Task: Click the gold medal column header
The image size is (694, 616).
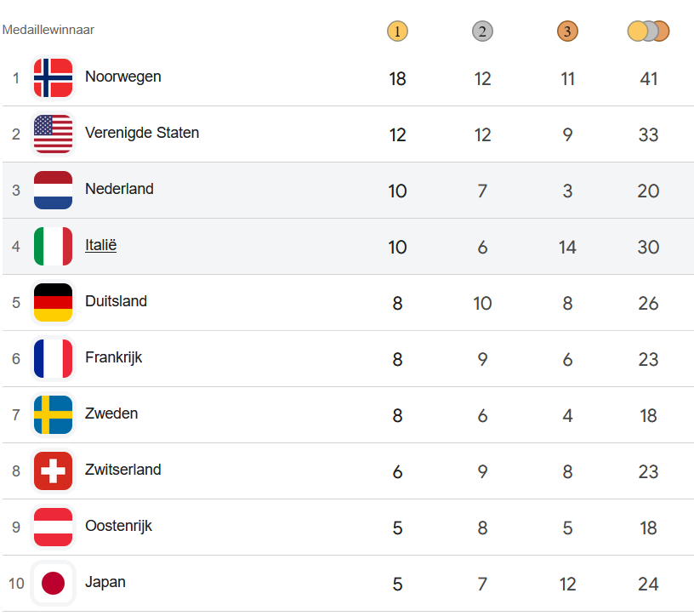Action: [397, 31]
